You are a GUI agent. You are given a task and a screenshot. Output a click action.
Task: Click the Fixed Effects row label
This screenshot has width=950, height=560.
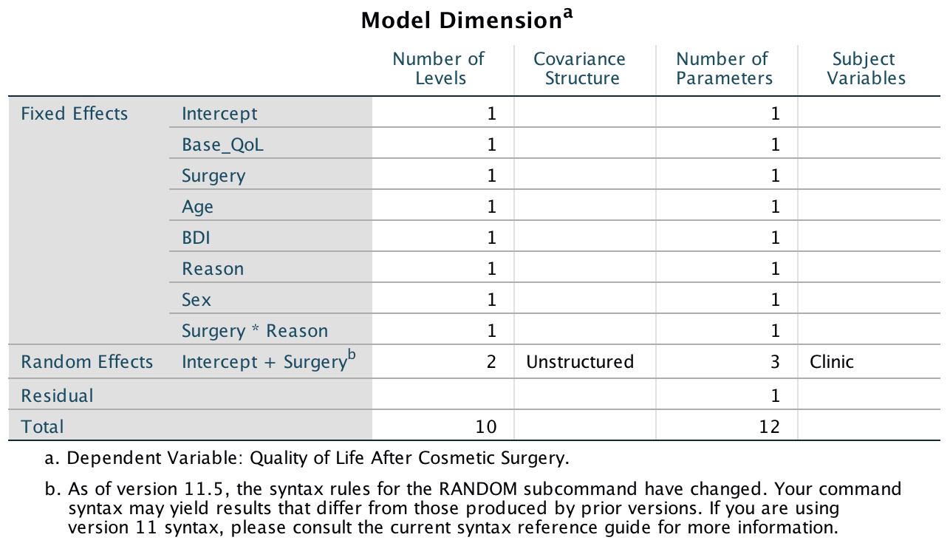point(75,114)
